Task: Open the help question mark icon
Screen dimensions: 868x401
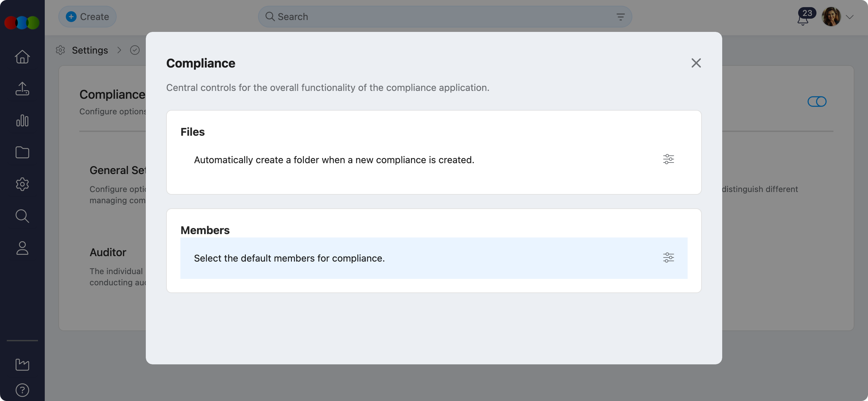Action: point(22,390)
